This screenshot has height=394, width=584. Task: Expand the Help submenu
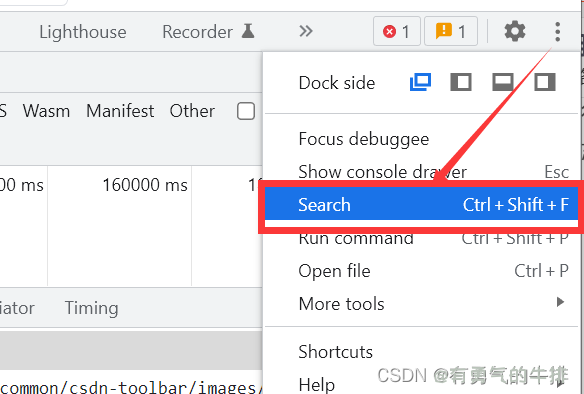coord(434,383)
